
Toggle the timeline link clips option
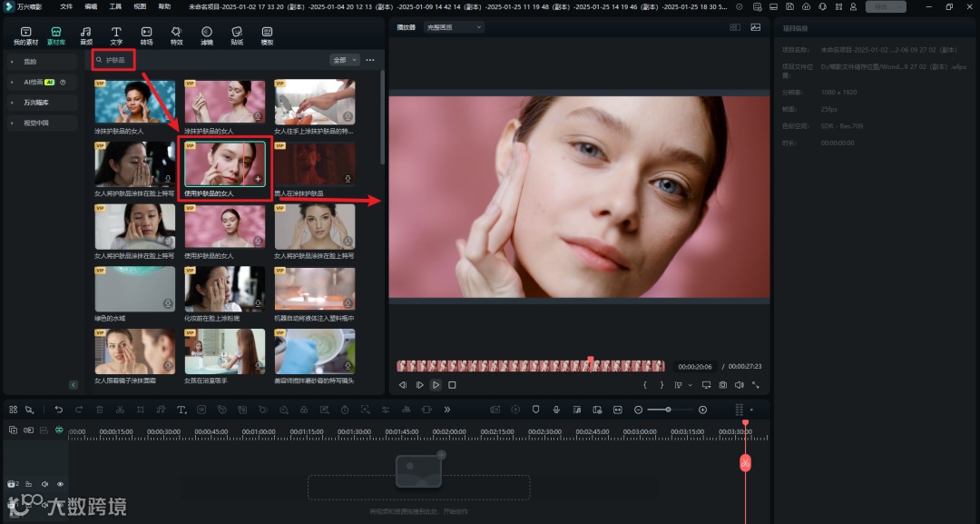coord(28,430)
